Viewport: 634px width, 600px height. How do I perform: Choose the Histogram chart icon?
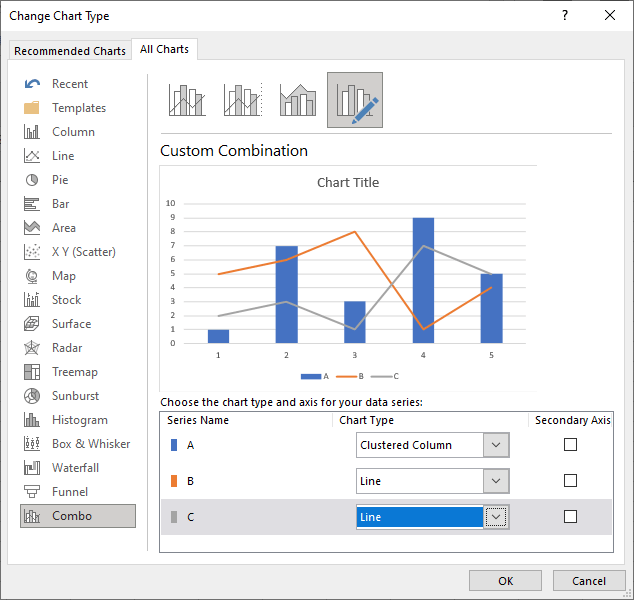(x=32, y=420)
